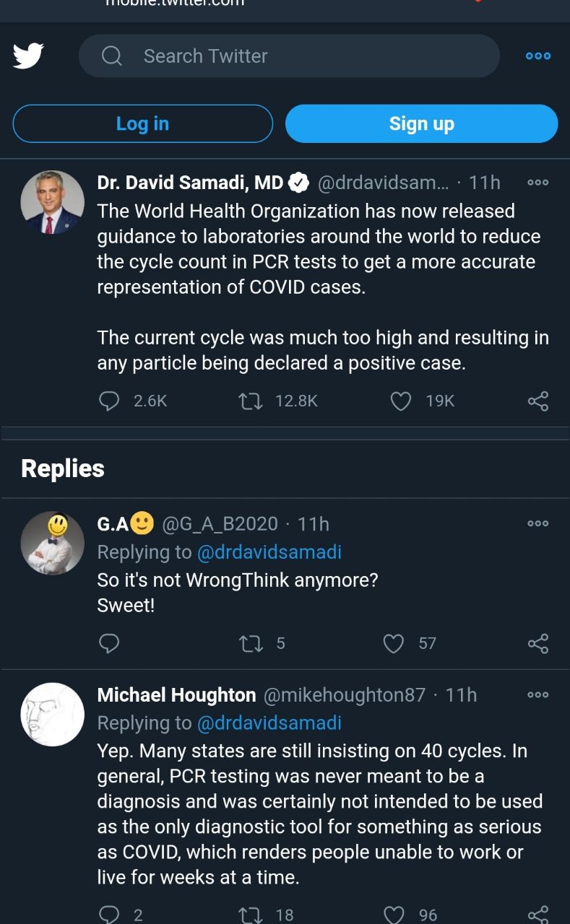The height and width of the screenshot is (924, 570).
Task: Like Michael Houghton's tweet with 96 likes
Action: click(394, 915)
